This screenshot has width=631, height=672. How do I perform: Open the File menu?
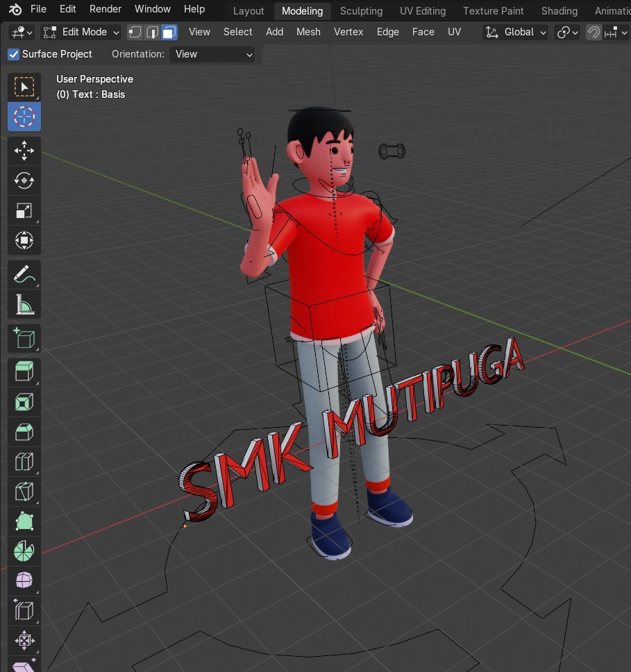pyautogui.click(x=38, y=9)
